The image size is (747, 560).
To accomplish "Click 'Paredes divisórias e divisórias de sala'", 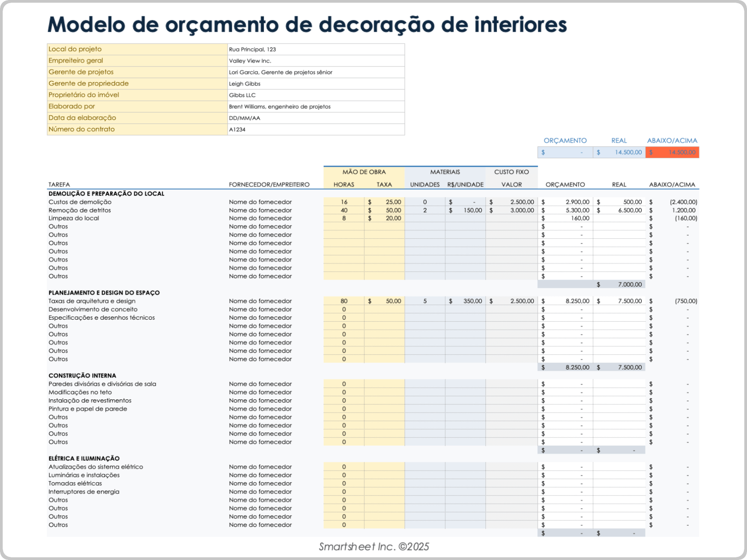I will tap(102, 384).
